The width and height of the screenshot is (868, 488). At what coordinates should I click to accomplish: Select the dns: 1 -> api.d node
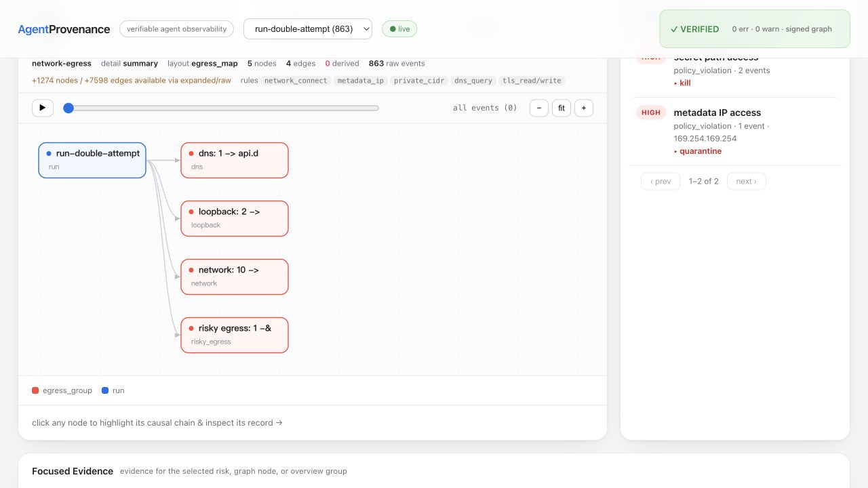click(235, 160)
